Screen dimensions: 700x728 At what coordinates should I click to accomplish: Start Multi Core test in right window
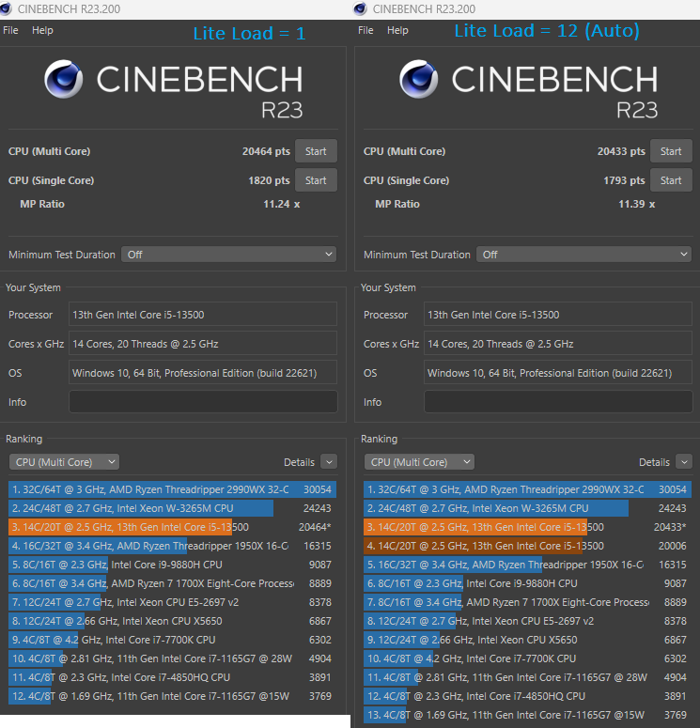(671, 151)
